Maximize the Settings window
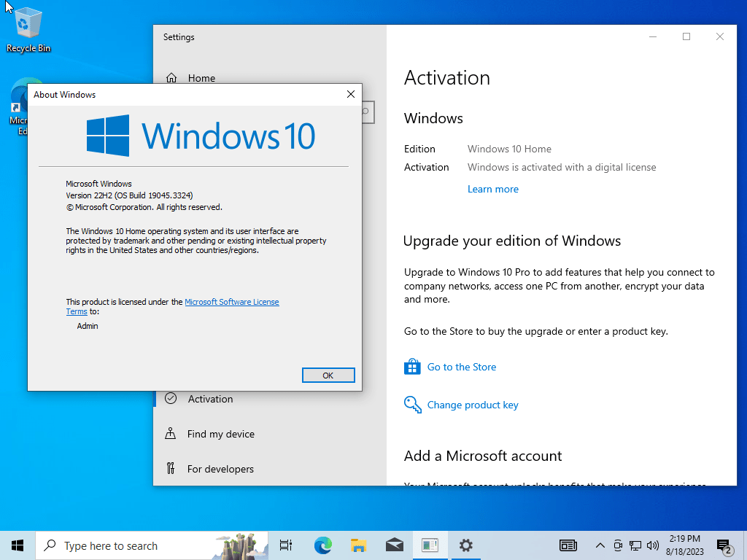Image resolution: width=747 pixels, height=560 pixels. point(686,36)
